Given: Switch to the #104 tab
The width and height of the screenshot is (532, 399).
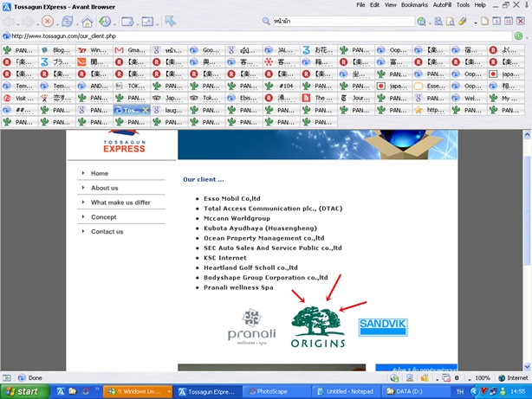Looking at the screenshot, I should pyautogui.click(x=282, y=86).
